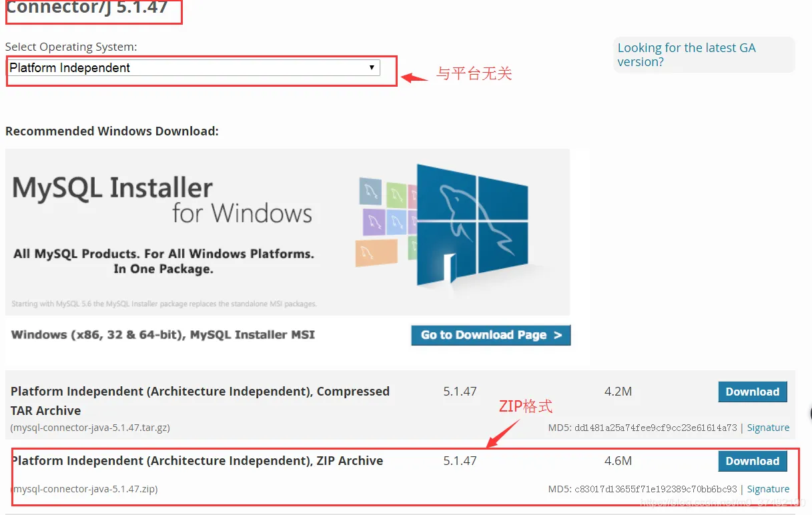Download the Compressed TAR Archive
This screenshot has width=812, height=515.
[x=753, y=392]
